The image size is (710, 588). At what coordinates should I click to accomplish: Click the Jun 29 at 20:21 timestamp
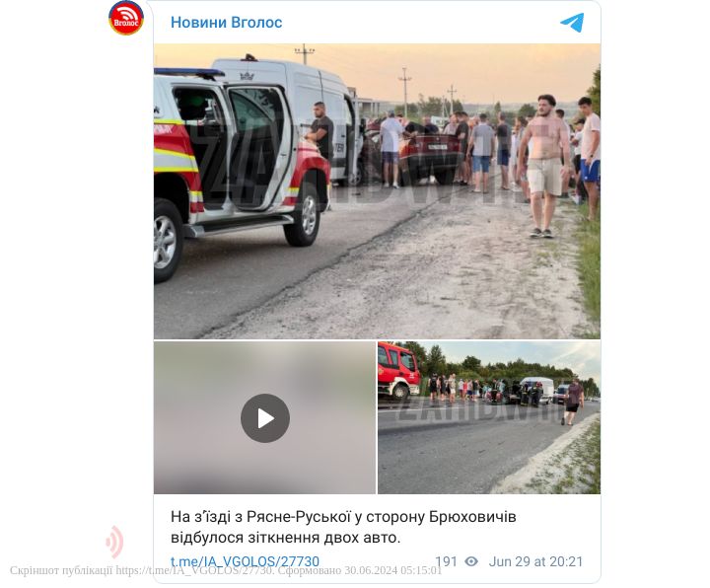[535, 561]
